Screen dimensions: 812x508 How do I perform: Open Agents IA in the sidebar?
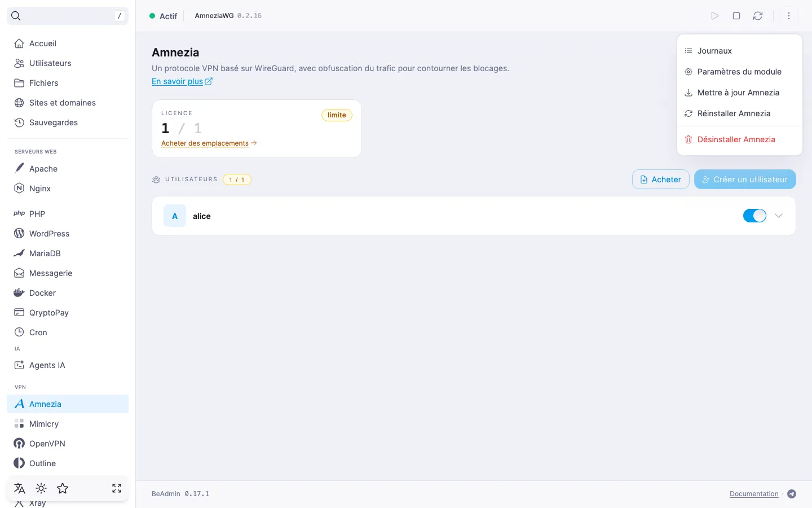click(x=68, y=365)
